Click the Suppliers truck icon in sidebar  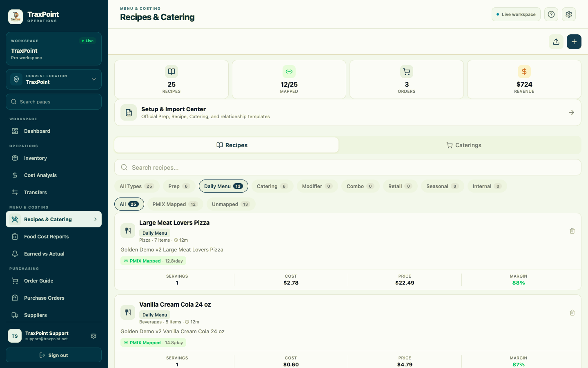tap(15, 315)
